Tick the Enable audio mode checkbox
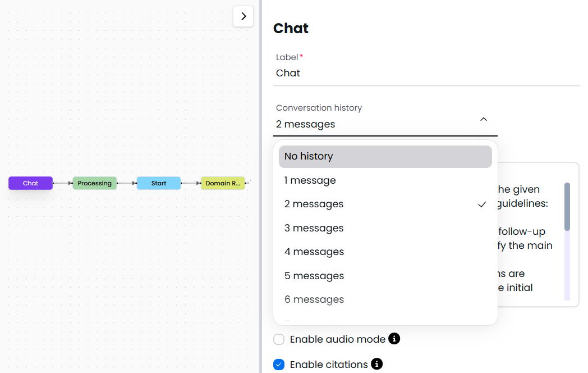 point(279,339)
